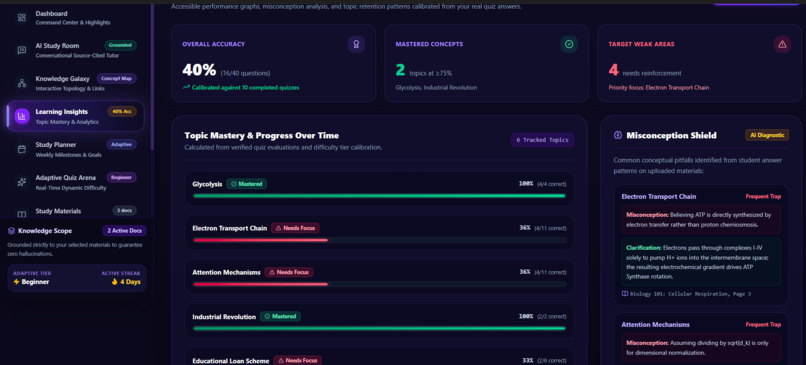The image size is (806, 365).
Task: Click the Adaptive Tier Beginner status box
Action: [x=77, y=278]
